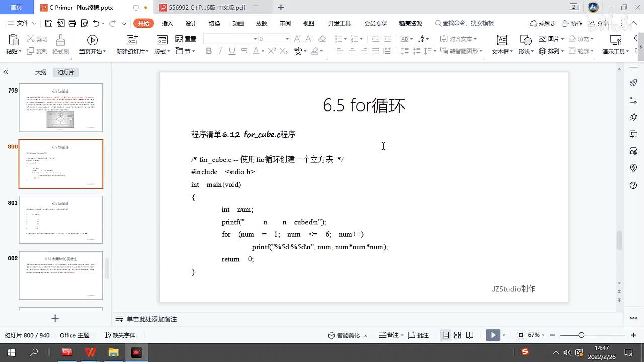
Task: Redo the last undone action
Action: (112, 23)
